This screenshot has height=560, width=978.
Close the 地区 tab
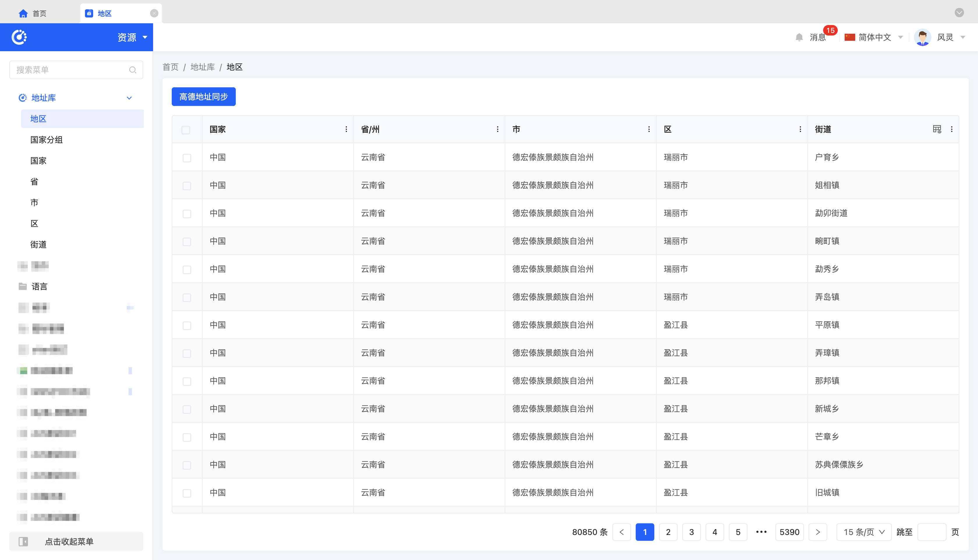[154, 13]
